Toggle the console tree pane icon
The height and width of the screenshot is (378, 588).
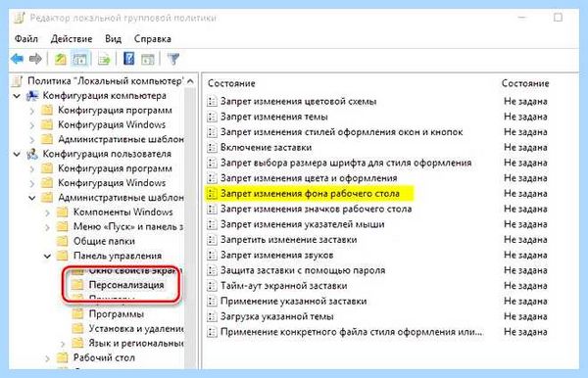tap(80, 59)
